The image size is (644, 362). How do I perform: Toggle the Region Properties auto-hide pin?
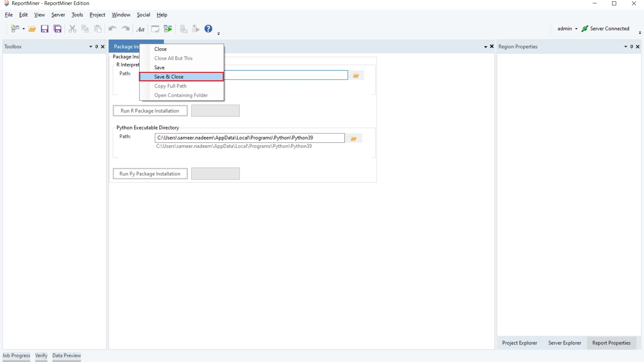click(x=632, y=47)
